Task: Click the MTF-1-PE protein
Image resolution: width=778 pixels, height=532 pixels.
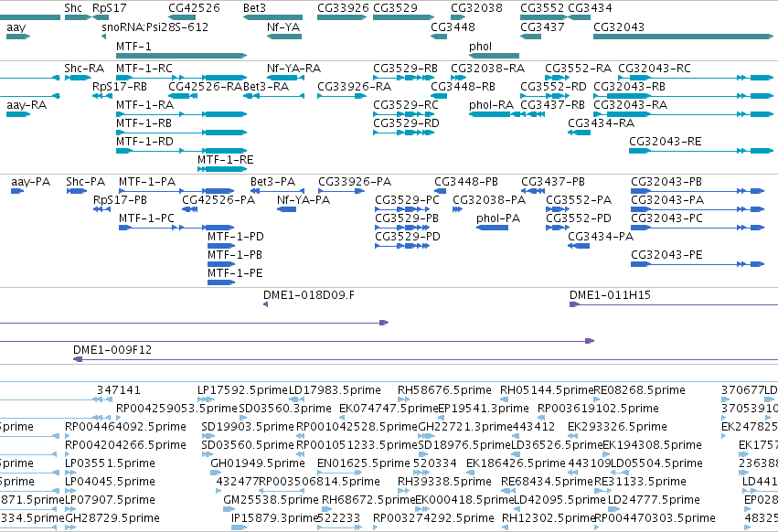Action: click(x=221, y=282)
